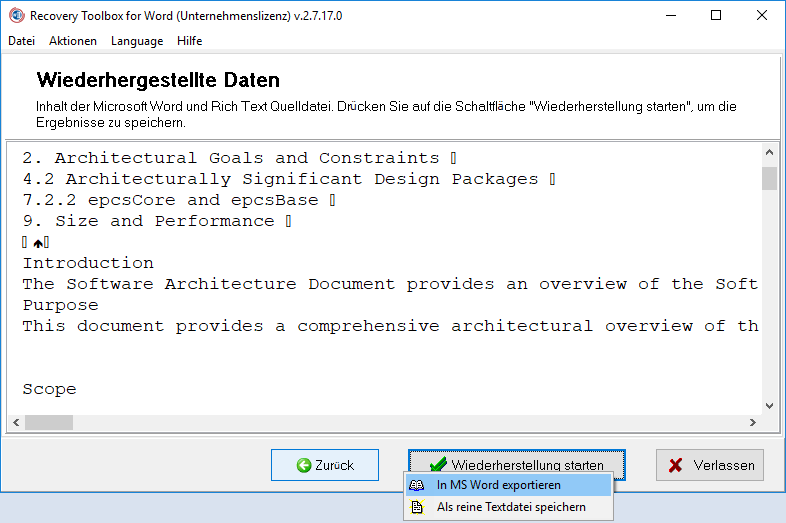Click the vertical scrollbar up arrow

(769, 152)
